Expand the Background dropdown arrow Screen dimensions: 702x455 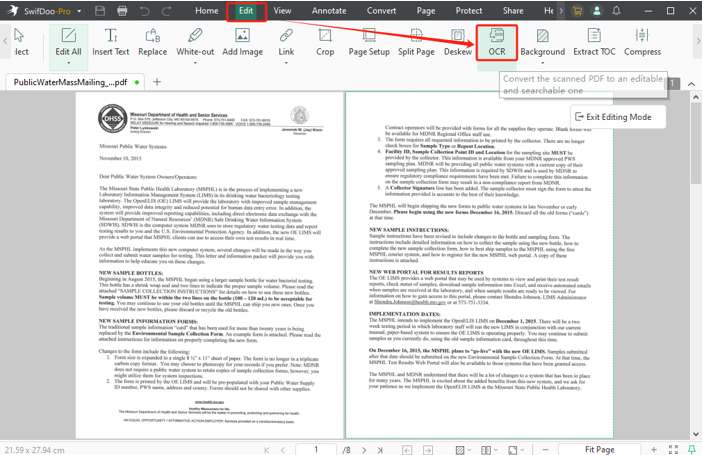coord(543,63)
